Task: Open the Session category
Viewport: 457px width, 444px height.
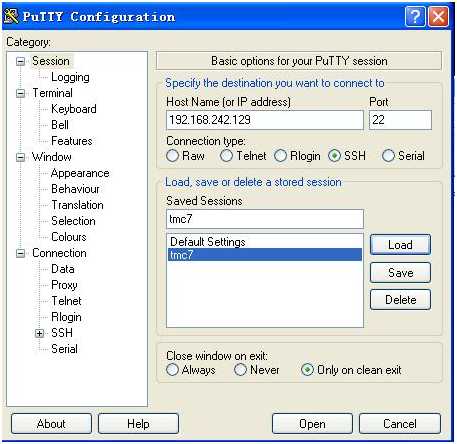Action: (51, 61)
